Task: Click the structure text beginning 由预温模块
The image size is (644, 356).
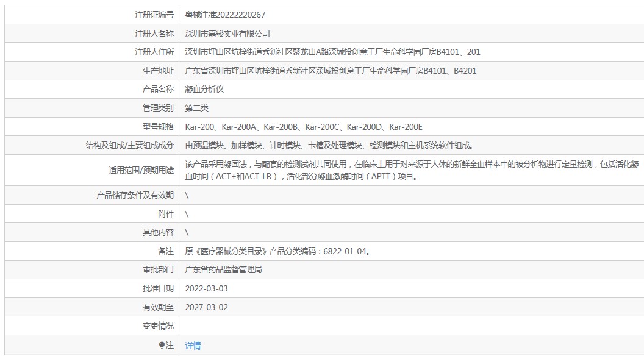Action: click(330, 145)
